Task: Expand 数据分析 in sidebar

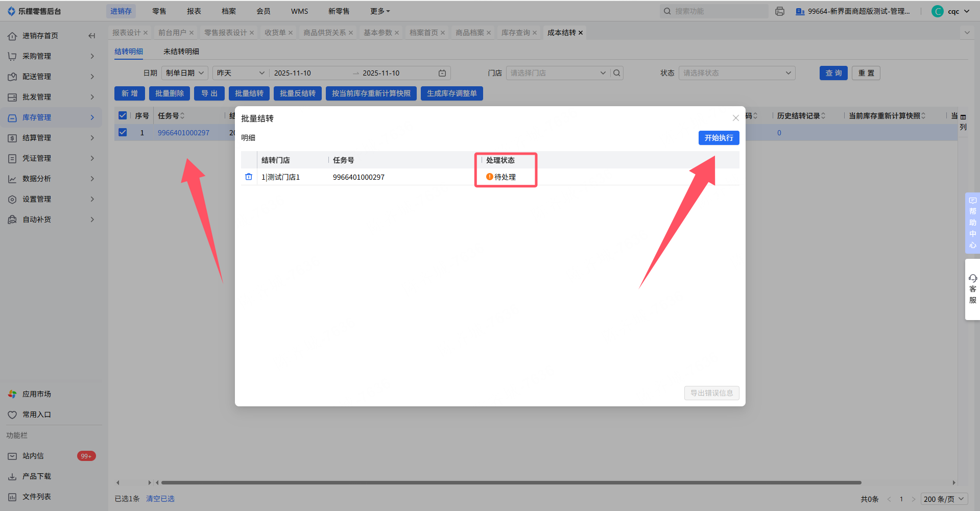Action: (x=51, y=179)
